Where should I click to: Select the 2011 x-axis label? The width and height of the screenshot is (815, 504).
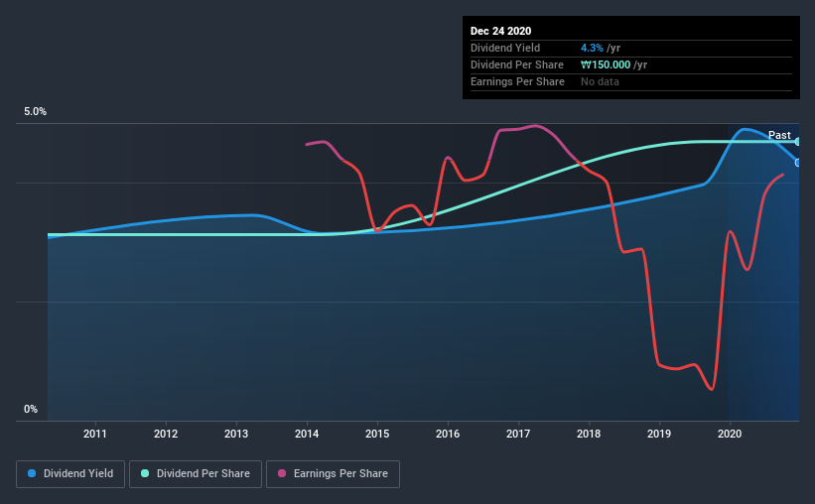click(x=95, y=434)
